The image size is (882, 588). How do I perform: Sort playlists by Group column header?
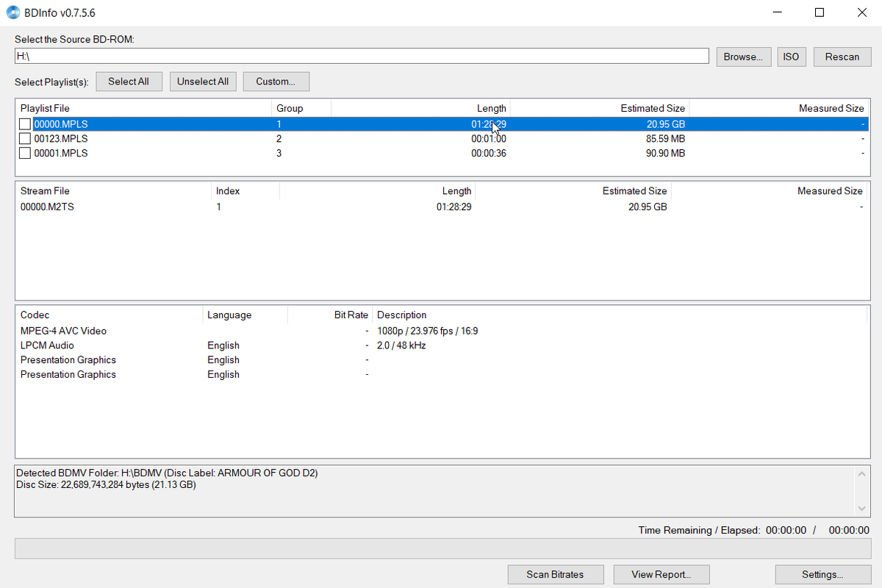pyautogui.click(x=301, y=108)
